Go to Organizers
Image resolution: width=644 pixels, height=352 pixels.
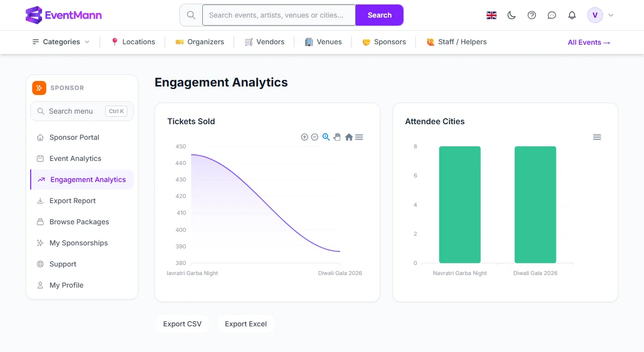click(200, 42)
